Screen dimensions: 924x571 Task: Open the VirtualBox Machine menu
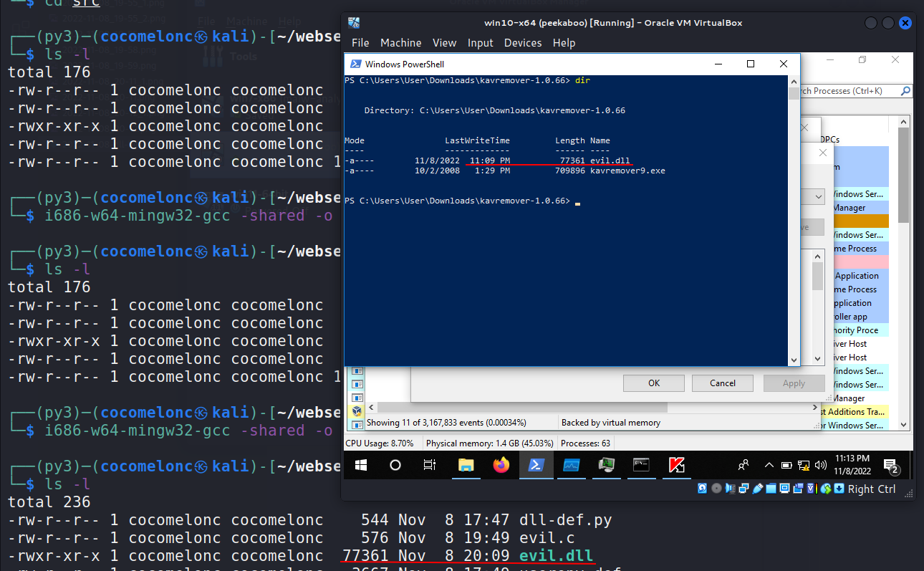point(401,42)
